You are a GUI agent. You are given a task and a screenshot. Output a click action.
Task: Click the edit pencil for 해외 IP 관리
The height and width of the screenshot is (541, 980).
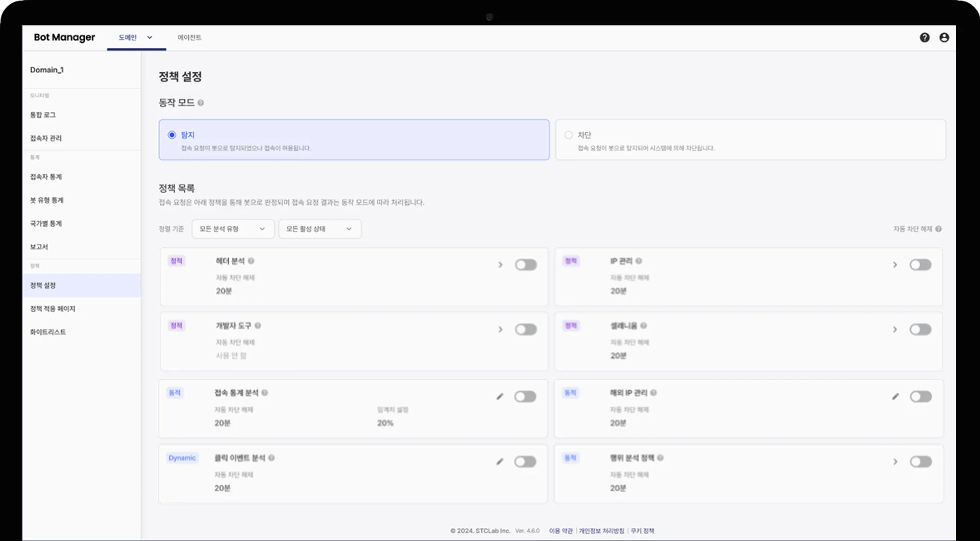895,396
